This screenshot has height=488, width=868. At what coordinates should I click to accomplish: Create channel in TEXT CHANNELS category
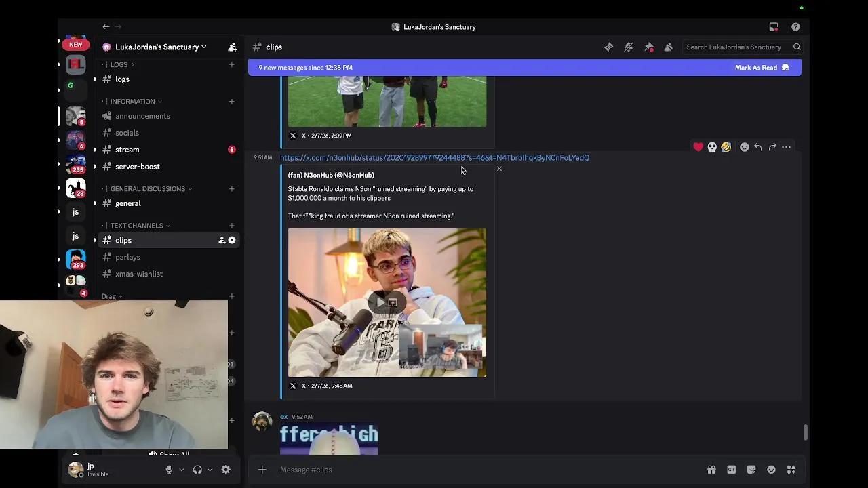coord(231,225)
